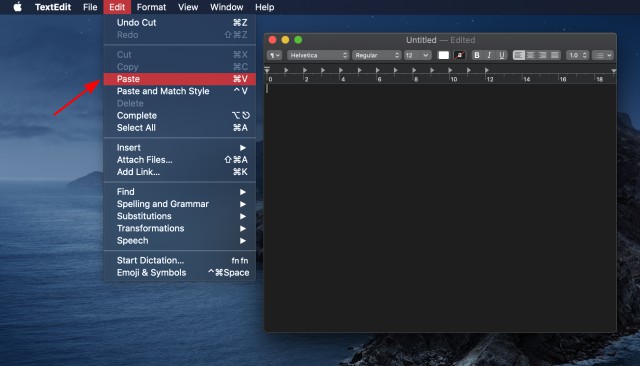Open the Format menu in menu bar

pyautogui.click(x=151, y=7)
